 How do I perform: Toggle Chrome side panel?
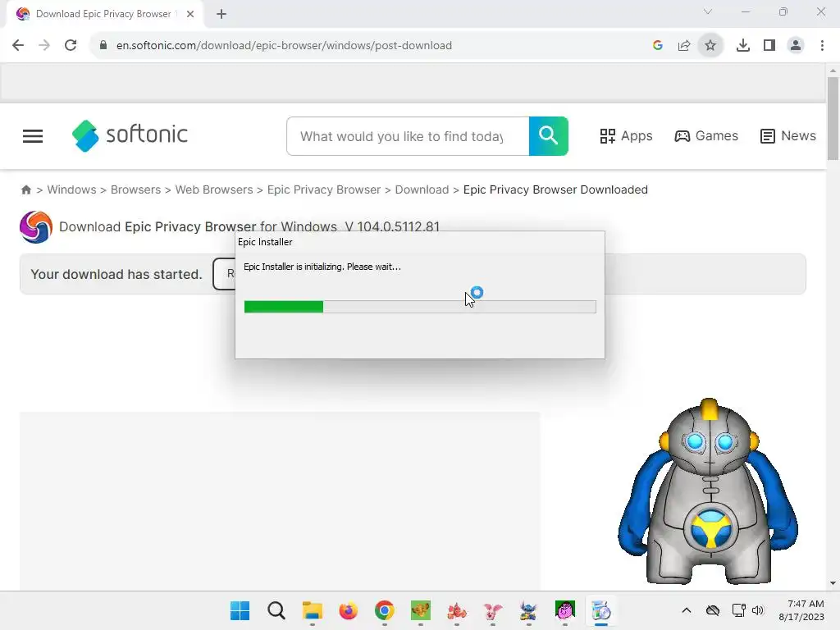click(x=769, y=46)
